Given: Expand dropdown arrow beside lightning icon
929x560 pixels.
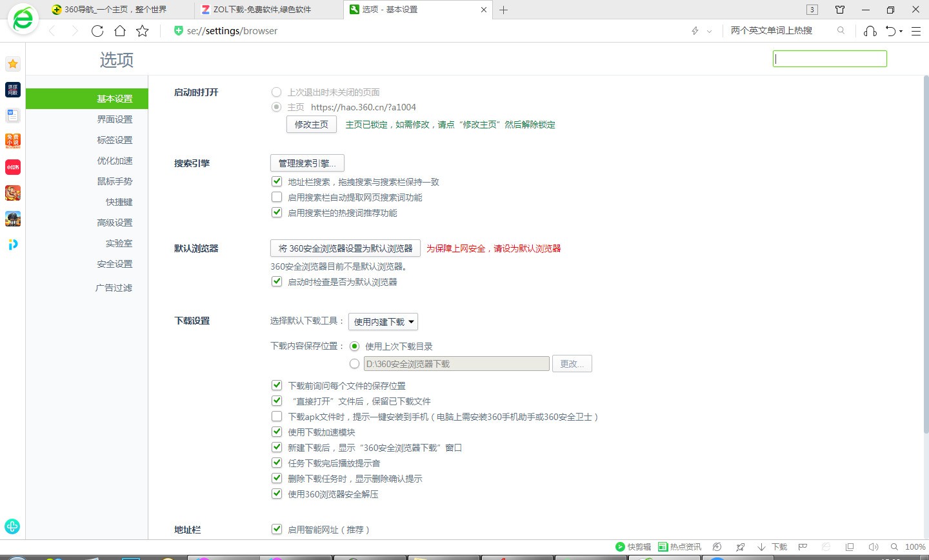Looking at the screenshot, I should click(710, 31).
